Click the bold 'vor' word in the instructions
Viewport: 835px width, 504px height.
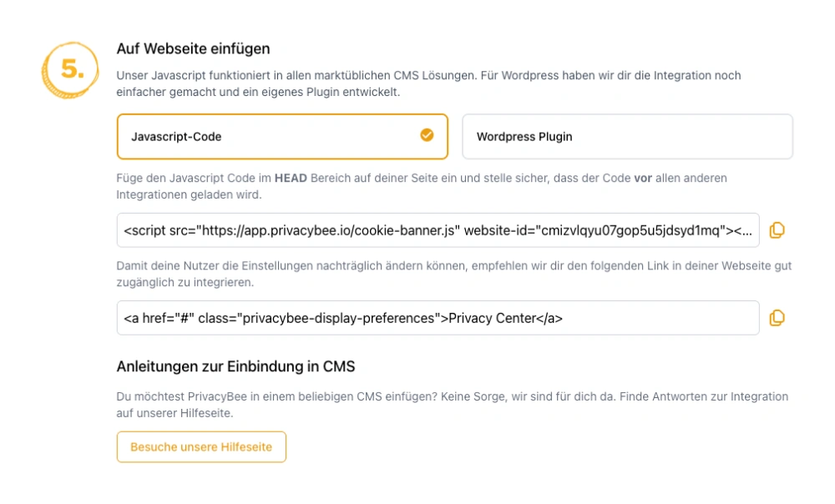pyautogui.click(x=643, y=178)
